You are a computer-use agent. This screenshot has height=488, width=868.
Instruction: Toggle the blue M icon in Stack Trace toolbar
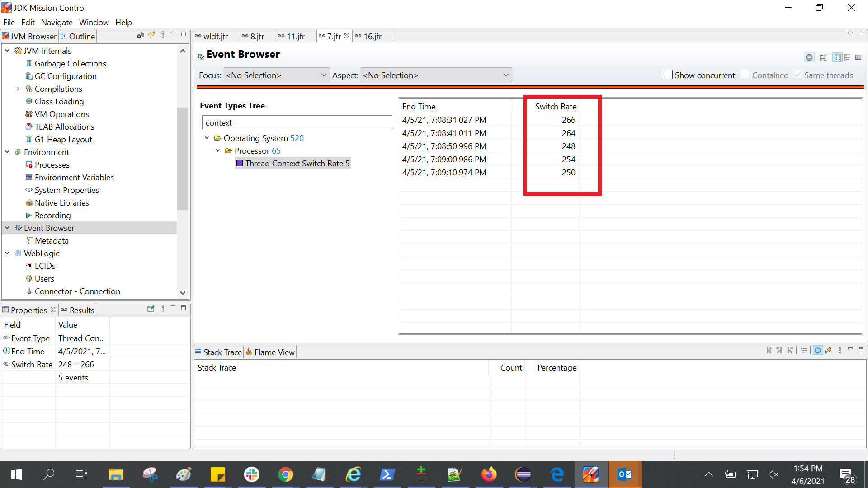[x=817, y=350]
